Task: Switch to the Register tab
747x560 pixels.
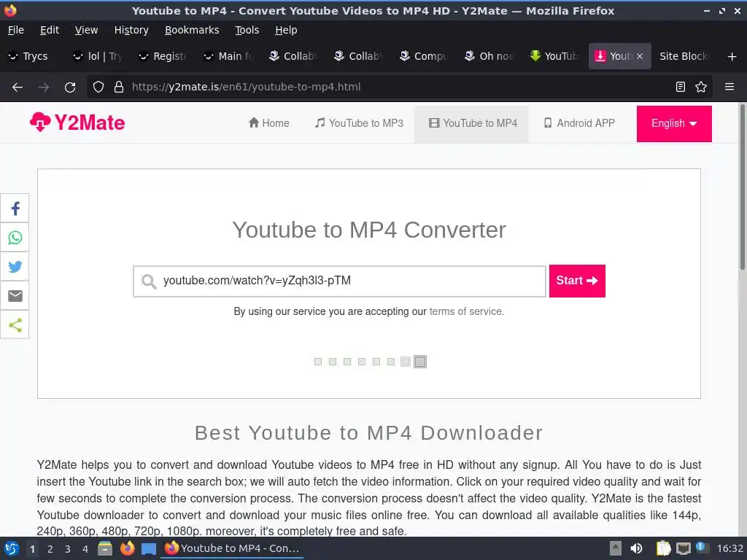Action: coord(163,56)
